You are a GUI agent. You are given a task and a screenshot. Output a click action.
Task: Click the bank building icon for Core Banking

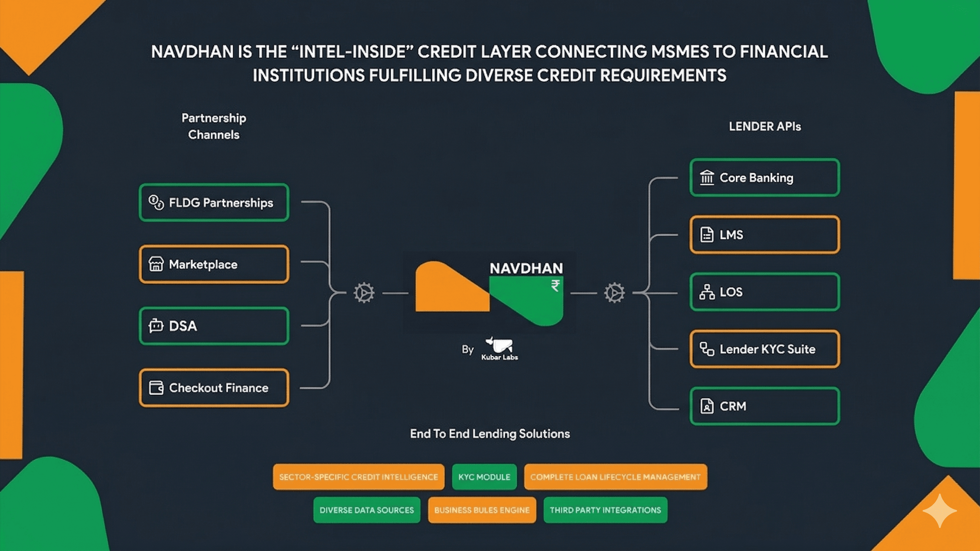coord(707,178)
